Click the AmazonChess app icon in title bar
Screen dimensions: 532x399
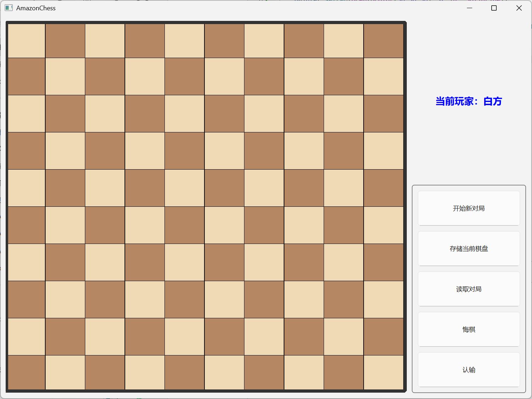(9, 8)
